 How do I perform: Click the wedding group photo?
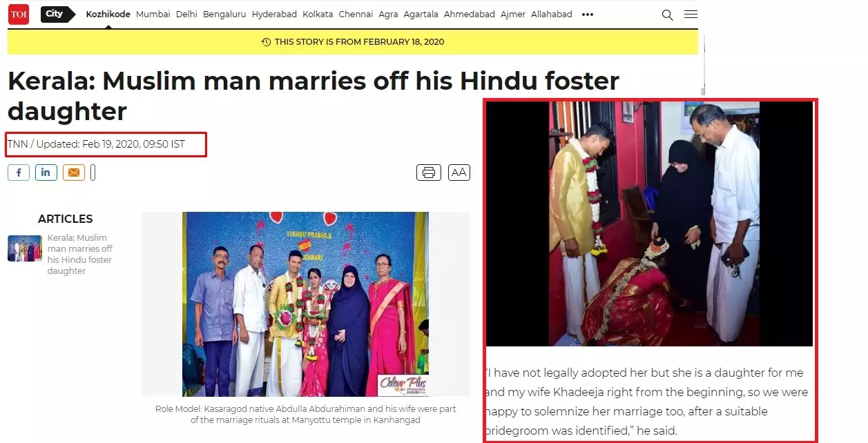[x=305, y=304]
